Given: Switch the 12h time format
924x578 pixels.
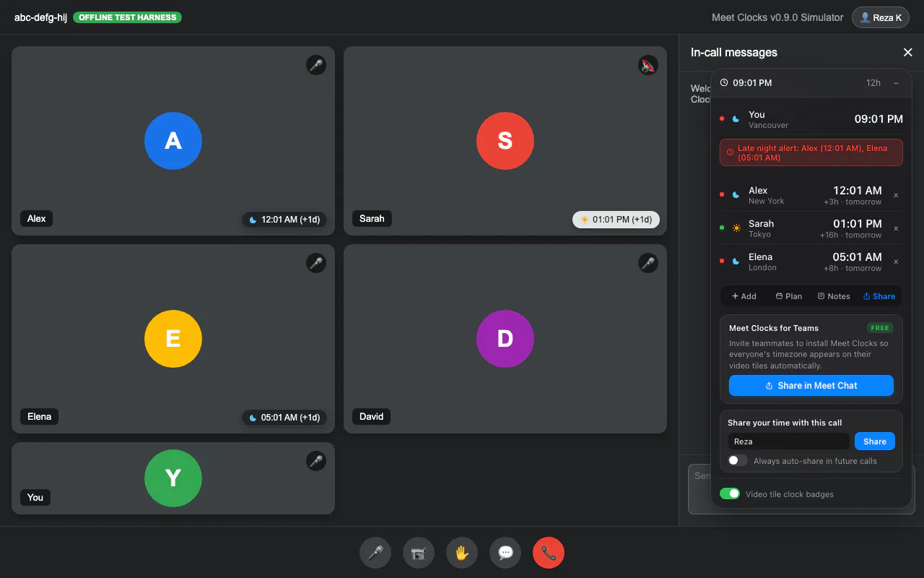Looking at the screenshot, I should (873, 83).
